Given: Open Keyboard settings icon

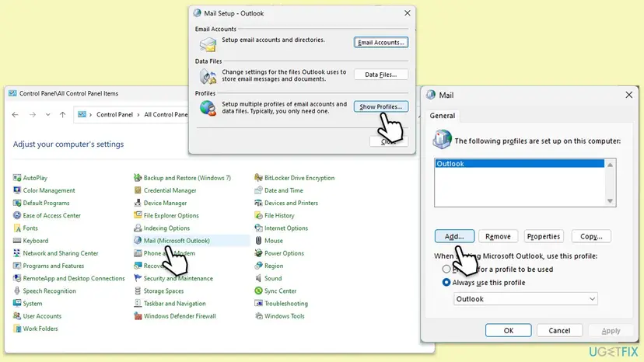Looking at the screenshot, I should [x=17, y=241].
